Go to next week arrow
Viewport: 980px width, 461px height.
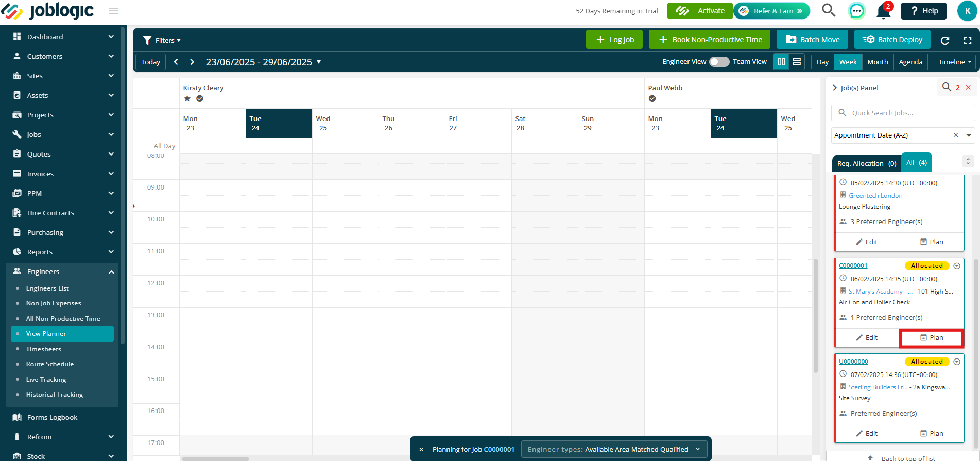click(192, 62)
